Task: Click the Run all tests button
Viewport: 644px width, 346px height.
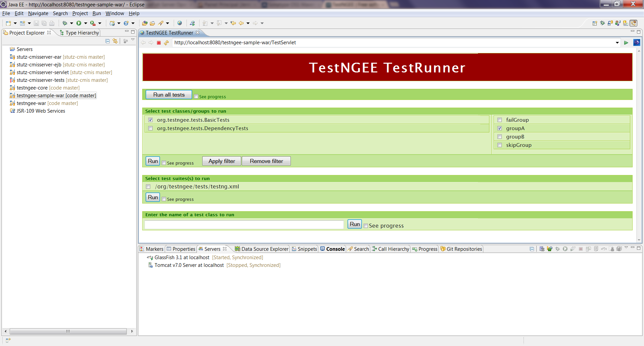Action: [x=169, y=95]
